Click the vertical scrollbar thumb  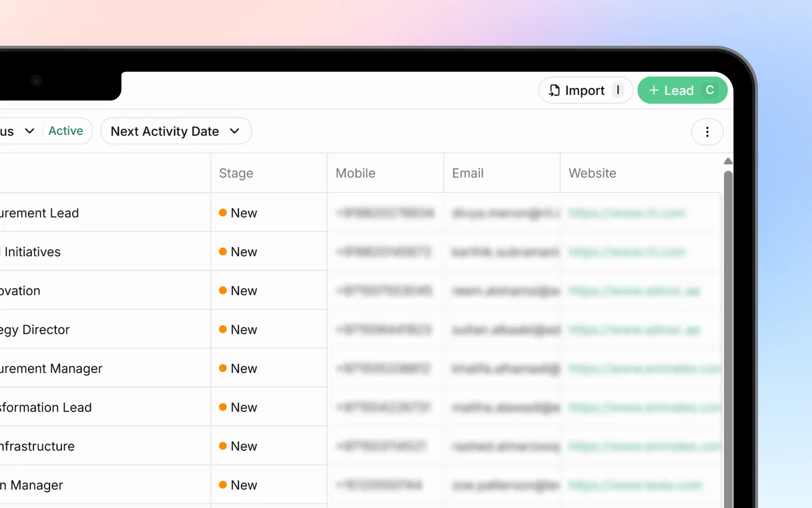coord(728,339)
